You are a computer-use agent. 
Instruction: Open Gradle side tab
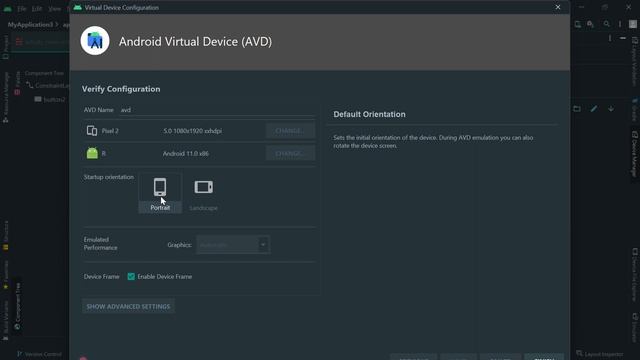point(635,109)
